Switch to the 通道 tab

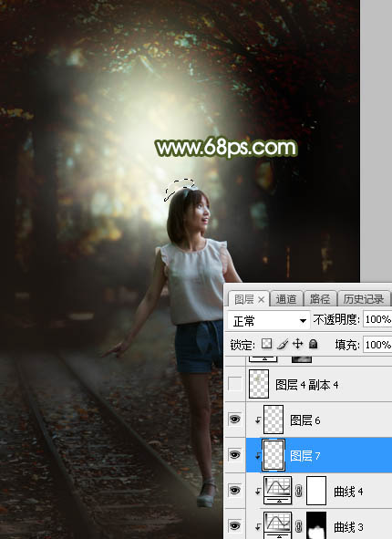point(286,299)
